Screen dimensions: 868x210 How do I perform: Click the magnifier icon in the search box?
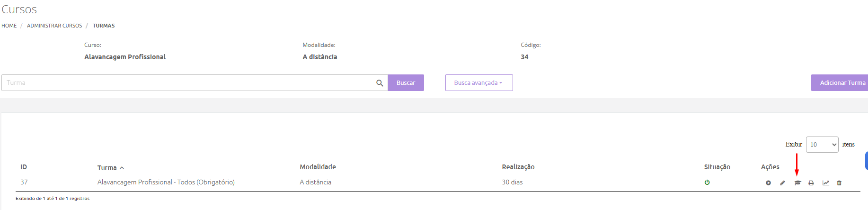click(380, 83)
